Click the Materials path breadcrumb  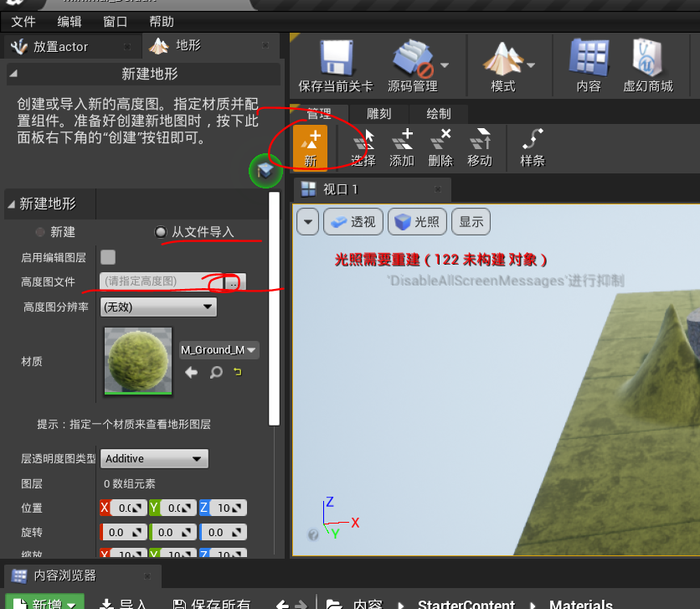(x=580, y=605)
